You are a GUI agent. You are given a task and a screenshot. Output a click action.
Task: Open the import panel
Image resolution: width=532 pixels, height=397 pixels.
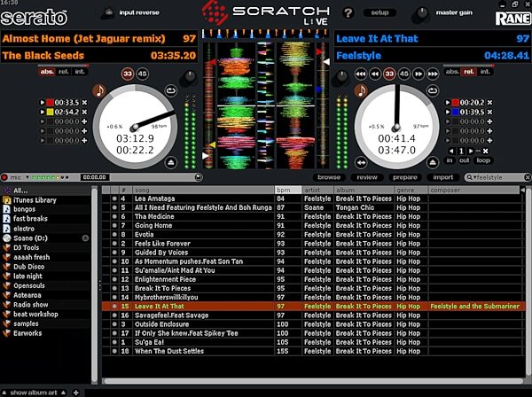442,177
